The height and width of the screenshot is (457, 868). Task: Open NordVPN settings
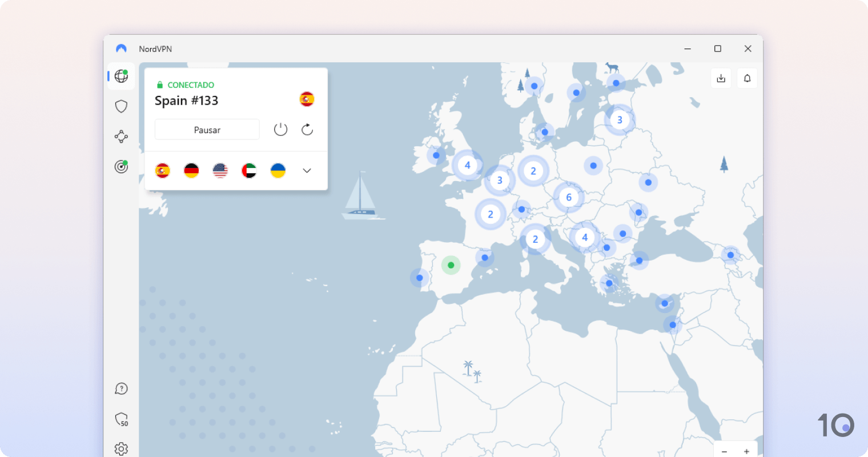click(x=120, y=448)
